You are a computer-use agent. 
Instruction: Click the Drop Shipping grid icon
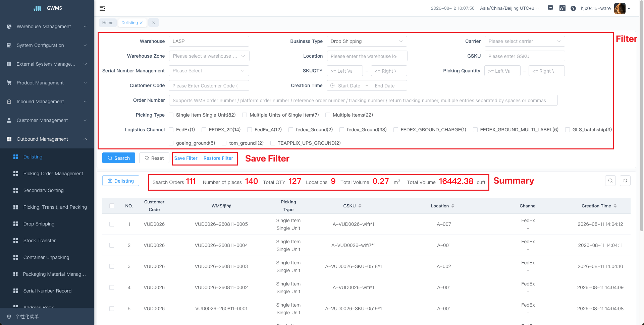pyautogui.click(x=16, y=224)
